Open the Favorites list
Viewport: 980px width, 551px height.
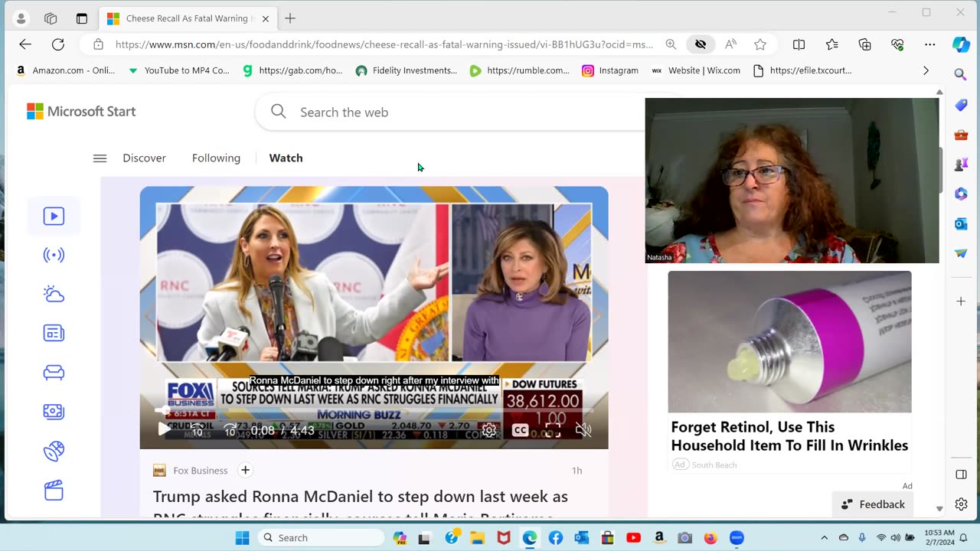click(x=832, y=44)
